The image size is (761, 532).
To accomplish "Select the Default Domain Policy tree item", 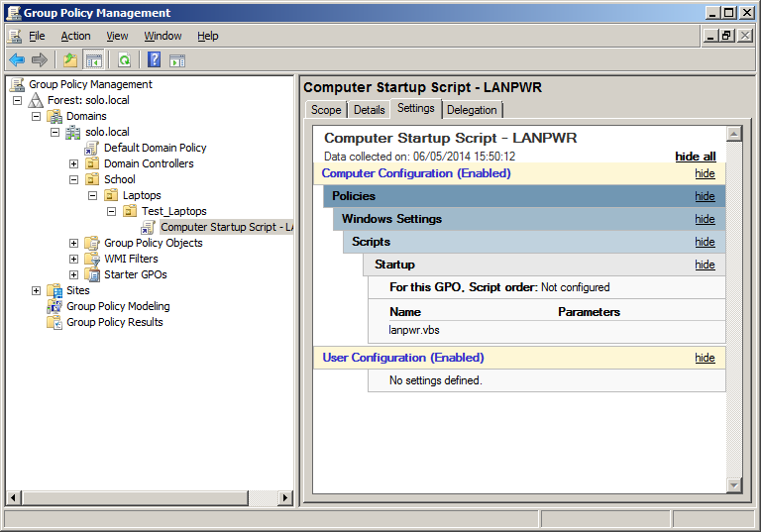I will tap(156, 148).
